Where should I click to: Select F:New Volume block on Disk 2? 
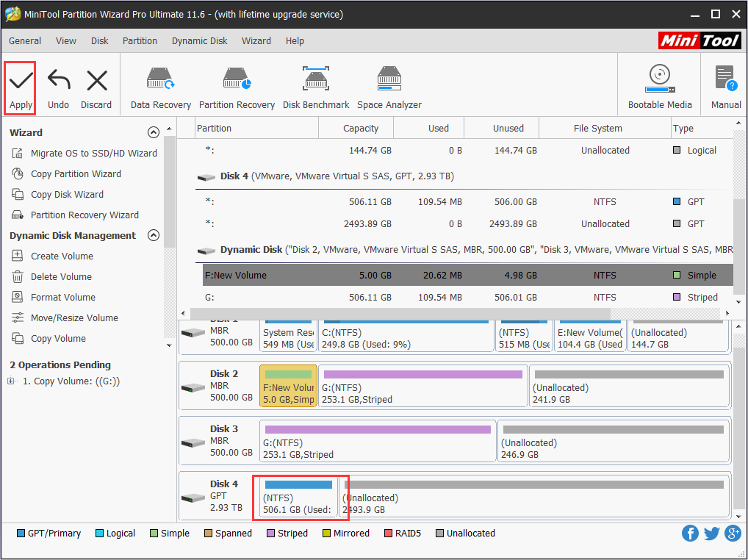pyautogui.click(x=288, y=386)
